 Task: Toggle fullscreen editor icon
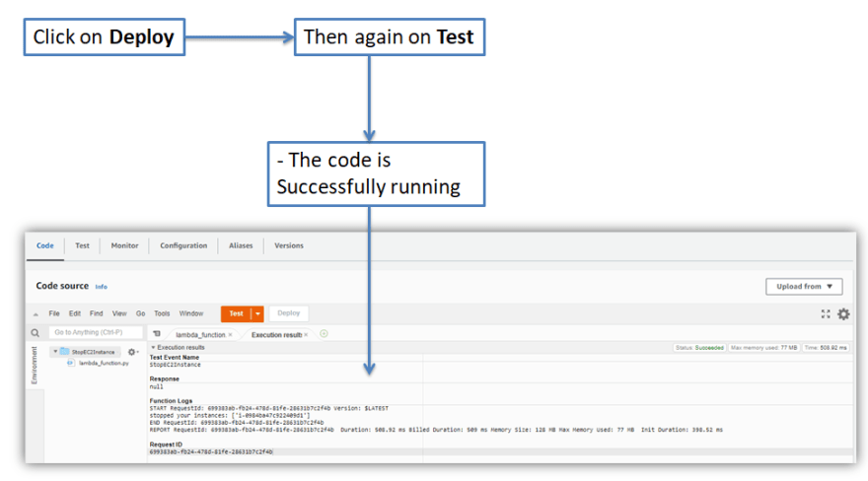point(826,314)
